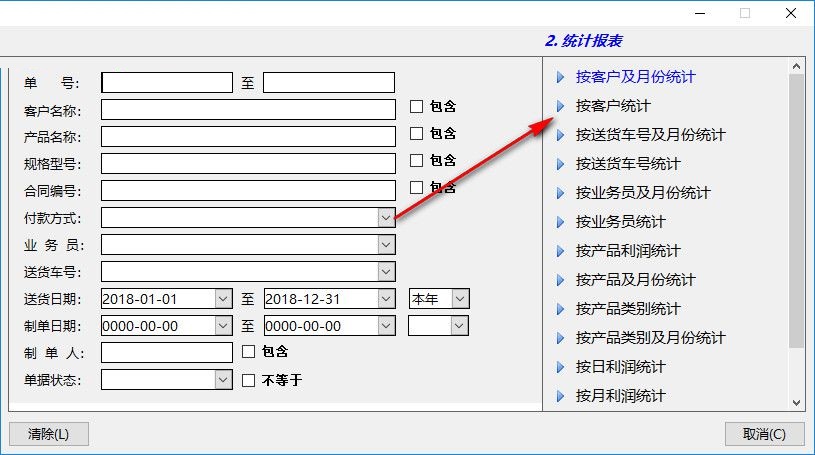Open report 按日利润统计

[620, 367]
